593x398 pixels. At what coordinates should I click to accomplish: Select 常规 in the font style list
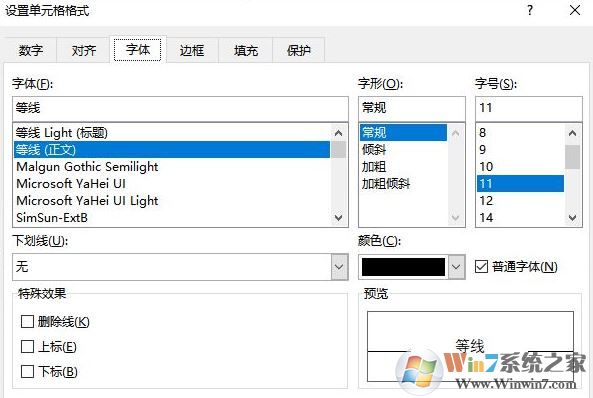pyautogui.click(x=403, y=132)
